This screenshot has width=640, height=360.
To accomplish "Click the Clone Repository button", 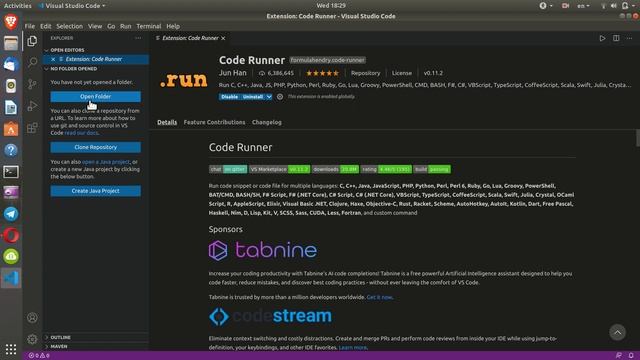I will point(96,147).
